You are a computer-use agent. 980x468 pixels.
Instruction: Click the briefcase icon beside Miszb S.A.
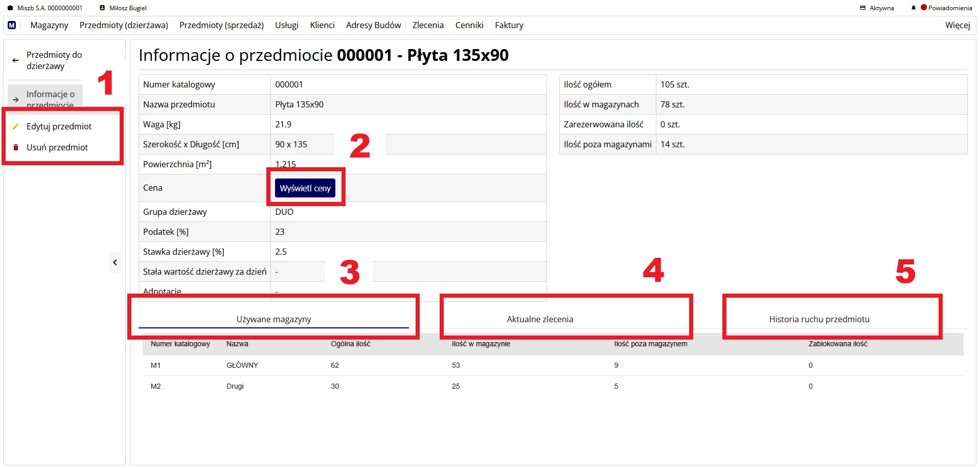tap(10, 8)
